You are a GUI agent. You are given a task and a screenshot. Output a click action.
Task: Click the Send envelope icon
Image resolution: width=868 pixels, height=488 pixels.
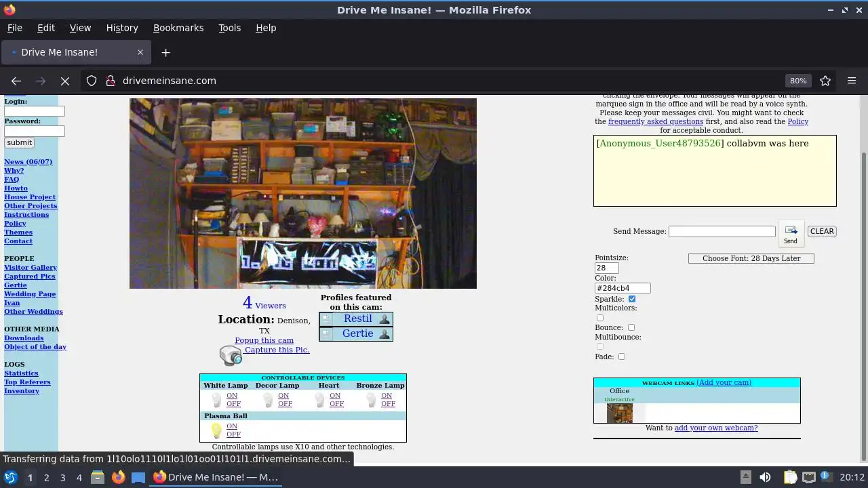pos(791,234)
